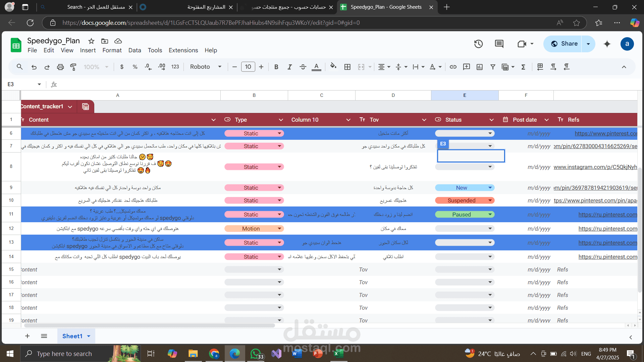Screen dimensions: 644x362
Task: Open the Format menu
Action: (x=112, y=50)
